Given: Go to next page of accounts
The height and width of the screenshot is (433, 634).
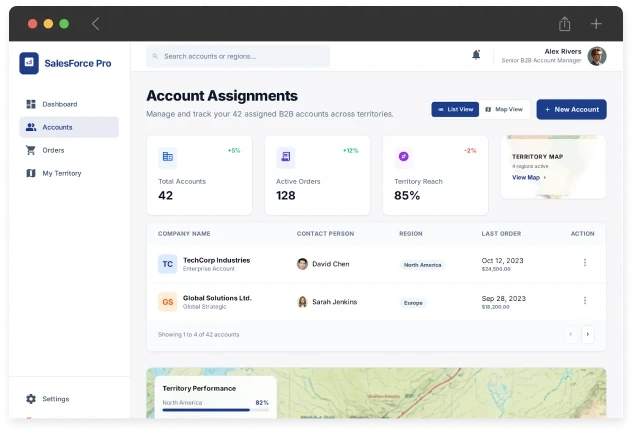Looking at the screenshot, I should [588, 334].
